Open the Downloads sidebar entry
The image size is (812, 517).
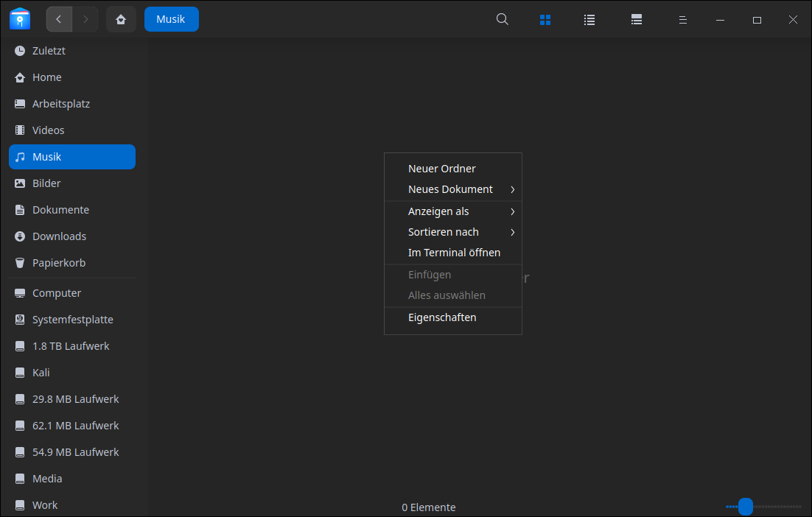(58, 236)
